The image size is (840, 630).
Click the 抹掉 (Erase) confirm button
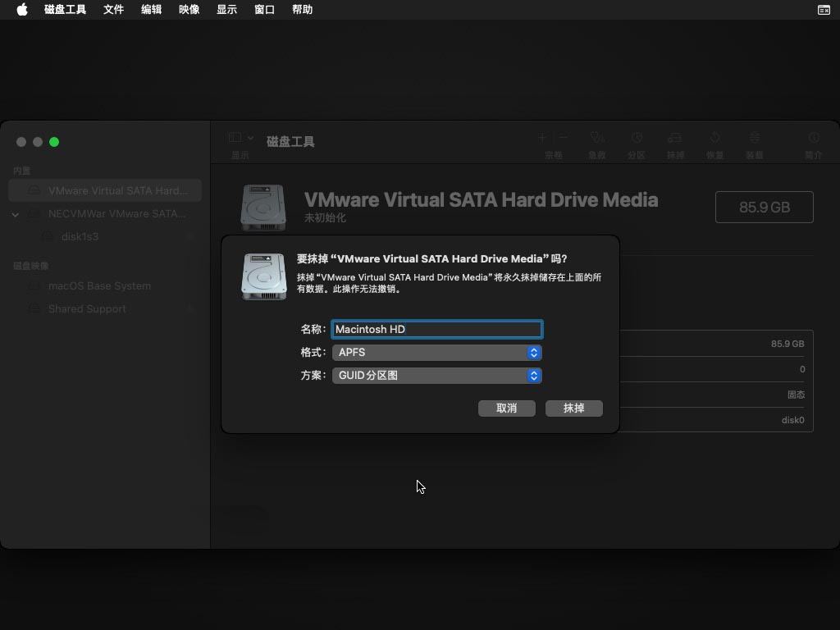(x=573, y=408)
